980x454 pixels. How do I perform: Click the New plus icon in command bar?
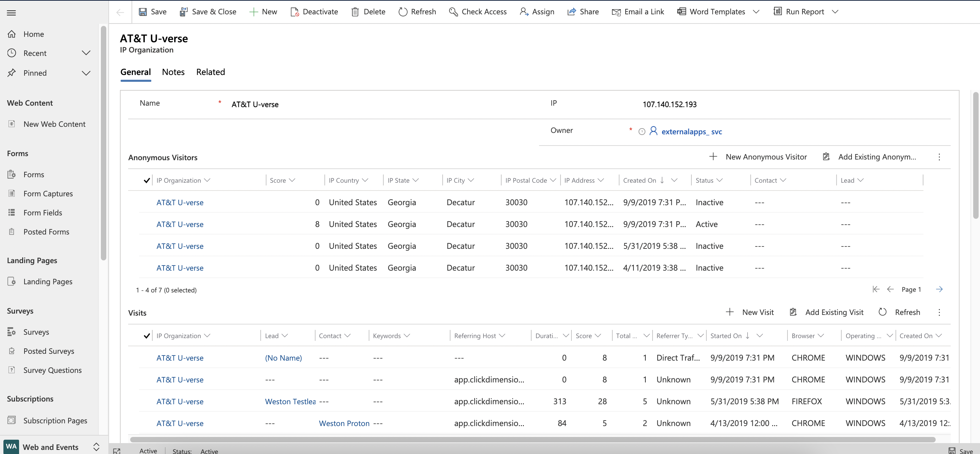click(254, 12)
